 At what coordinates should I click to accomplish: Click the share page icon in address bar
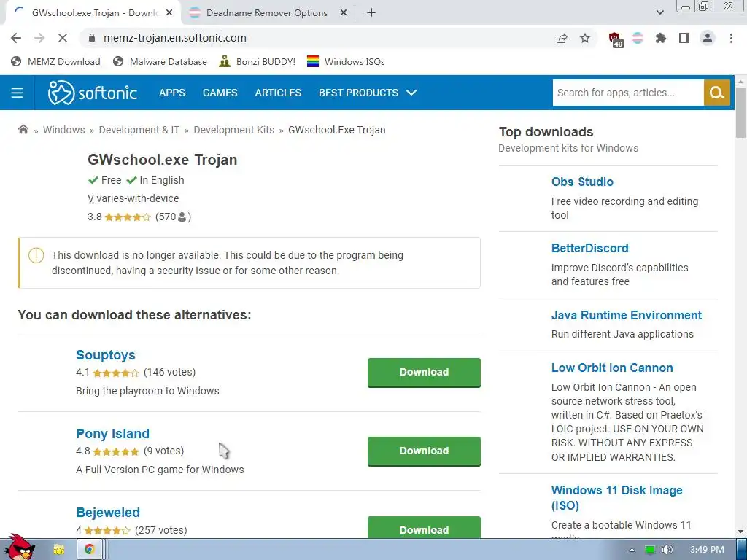[x=562, y=38]
